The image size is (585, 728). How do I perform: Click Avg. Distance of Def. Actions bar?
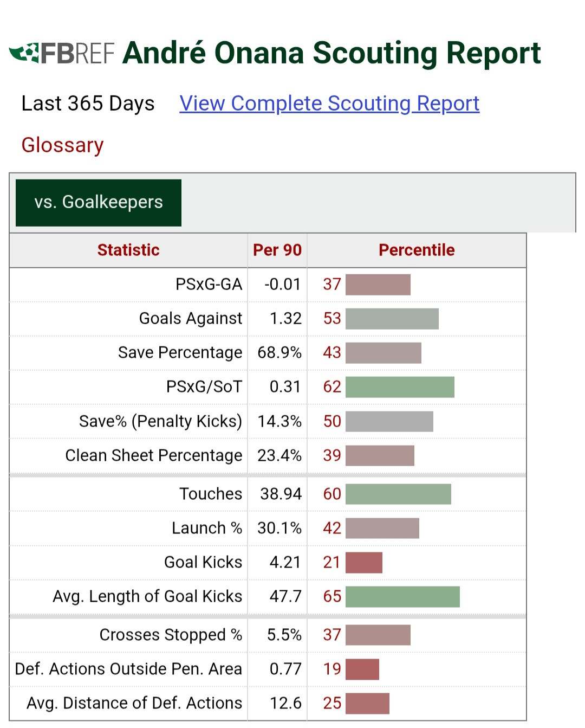367,703
